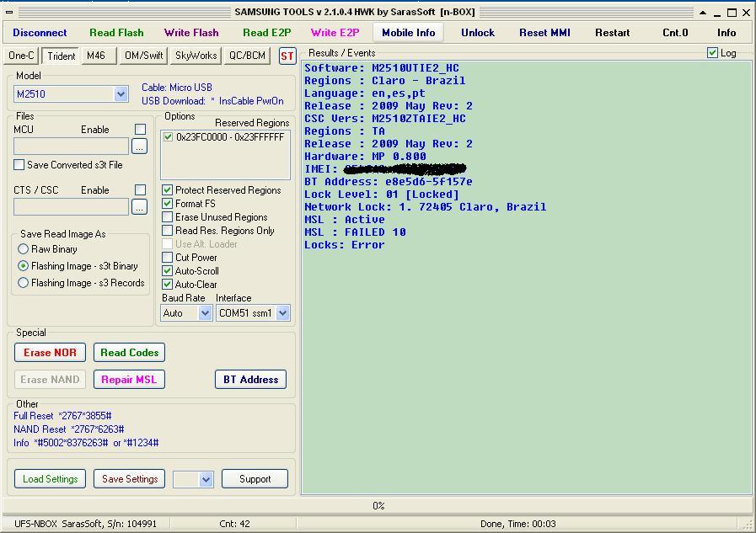
Task: Click 'Done, Time: 00:03' in status bar
Action: (x=517, y=524)
